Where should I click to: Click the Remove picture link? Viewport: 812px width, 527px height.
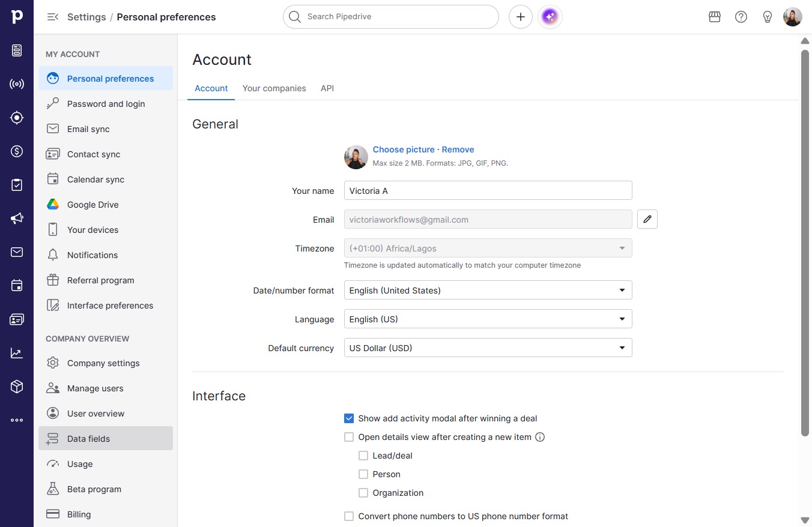tap(458, 149)
